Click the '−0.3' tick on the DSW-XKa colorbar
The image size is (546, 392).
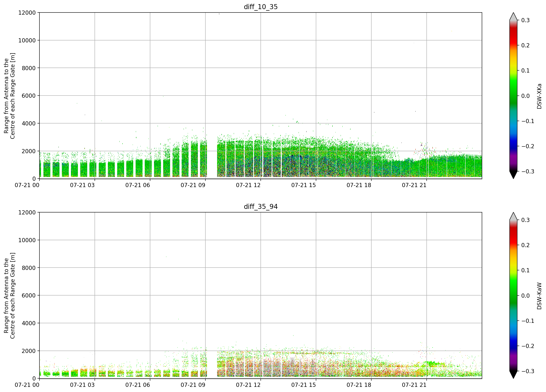[528, 172]
